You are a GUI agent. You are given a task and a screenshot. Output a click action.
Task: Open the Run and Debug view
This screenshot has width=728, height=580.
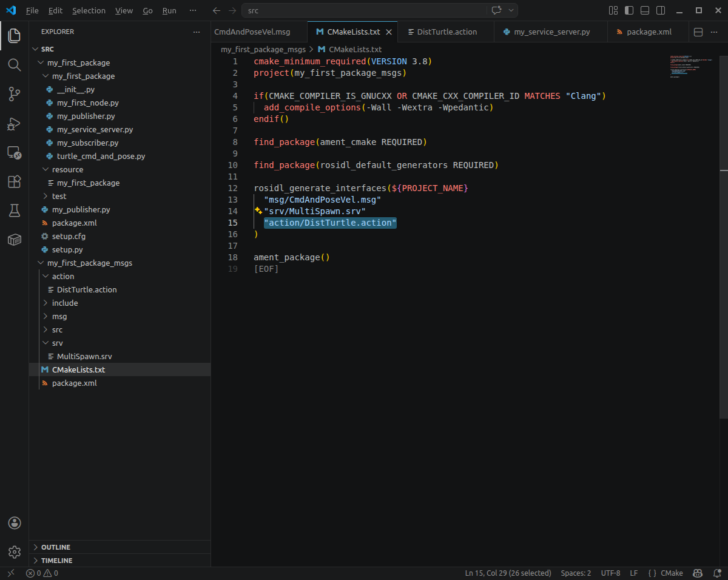[x=14, y=123]
